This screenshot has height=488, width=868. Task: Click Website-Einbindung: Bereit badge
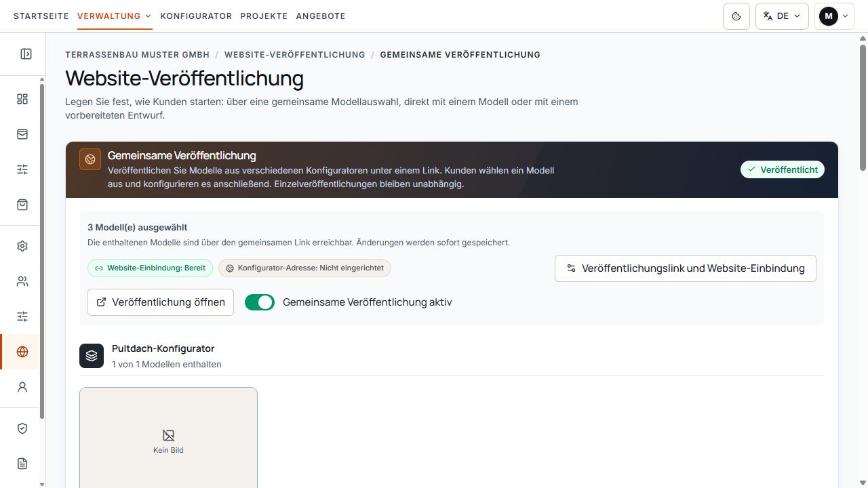click(150, 268)
